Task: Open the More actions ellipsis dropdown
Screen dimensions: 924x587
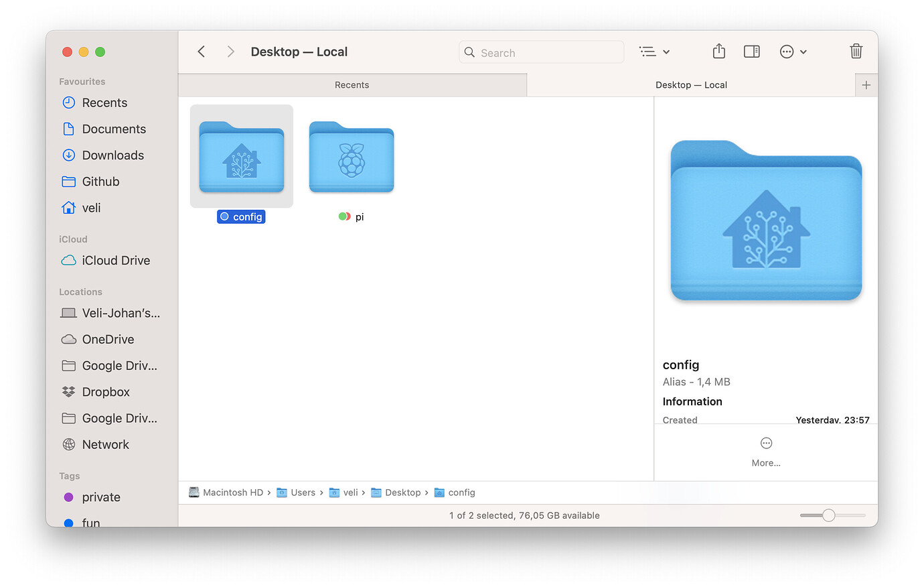Action: click(x=793, y=51)
